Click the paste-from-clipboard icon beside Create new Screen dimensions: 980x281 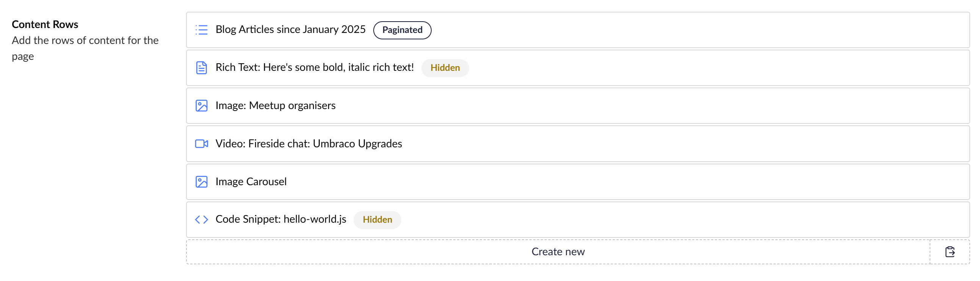tap(950, 251)
